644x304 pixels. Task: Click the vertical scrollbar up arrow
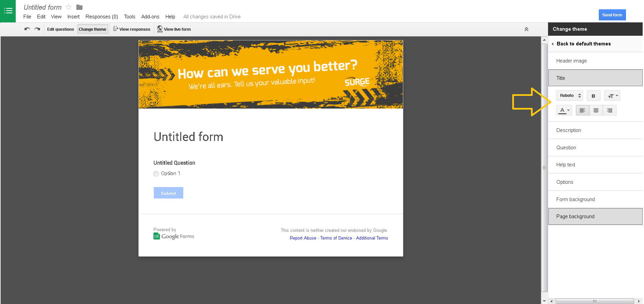544,40
